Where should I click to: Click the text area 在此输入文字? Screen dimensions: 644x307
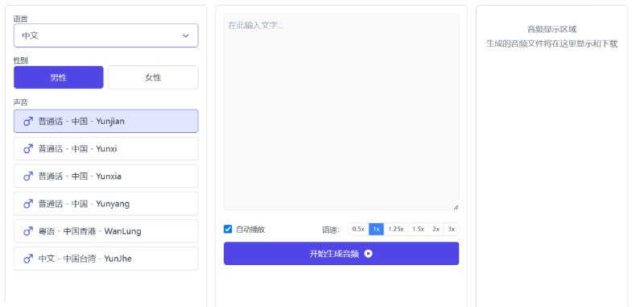[341, 112]
